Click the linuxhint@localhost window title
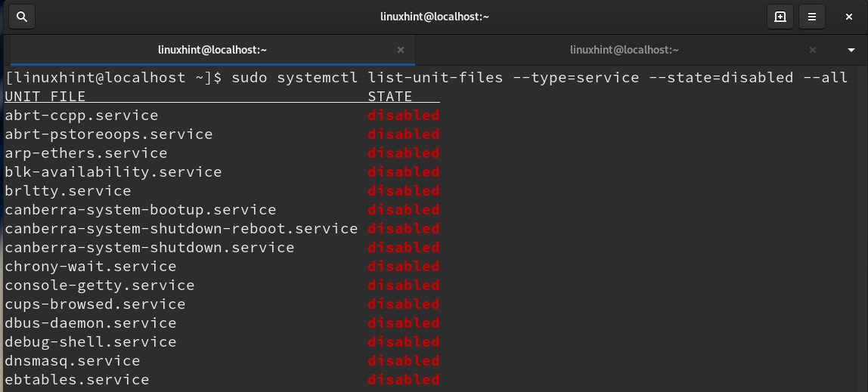Viewport: 868px width, 392px height. [x=433, y=16]
